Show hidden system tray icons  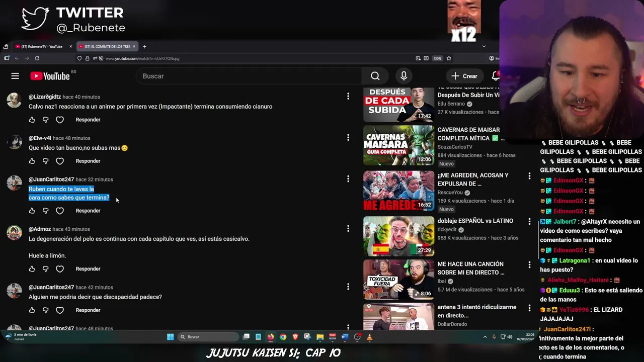[x=485, y=337]
